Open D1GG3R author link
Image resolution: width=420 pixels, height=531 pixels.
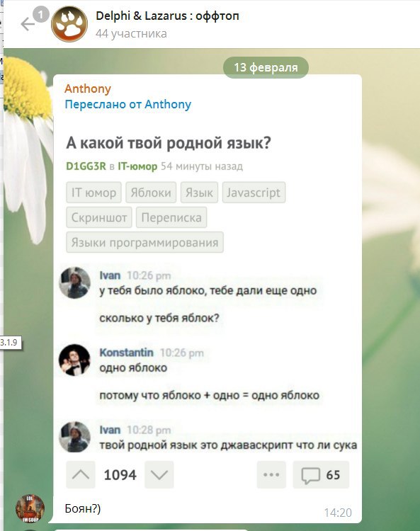click(86, 166)
